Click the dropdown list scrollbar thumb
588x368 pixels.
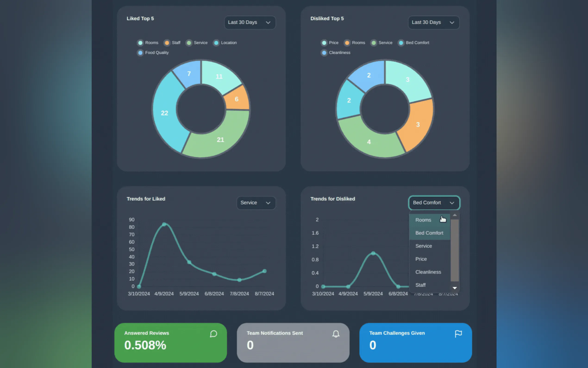click(455, 250)
